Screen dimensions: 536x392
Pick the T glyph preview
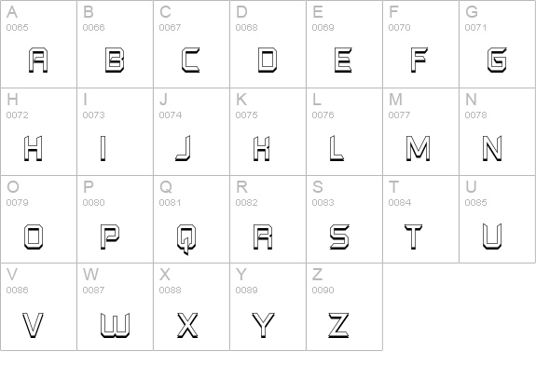point(413,237)
